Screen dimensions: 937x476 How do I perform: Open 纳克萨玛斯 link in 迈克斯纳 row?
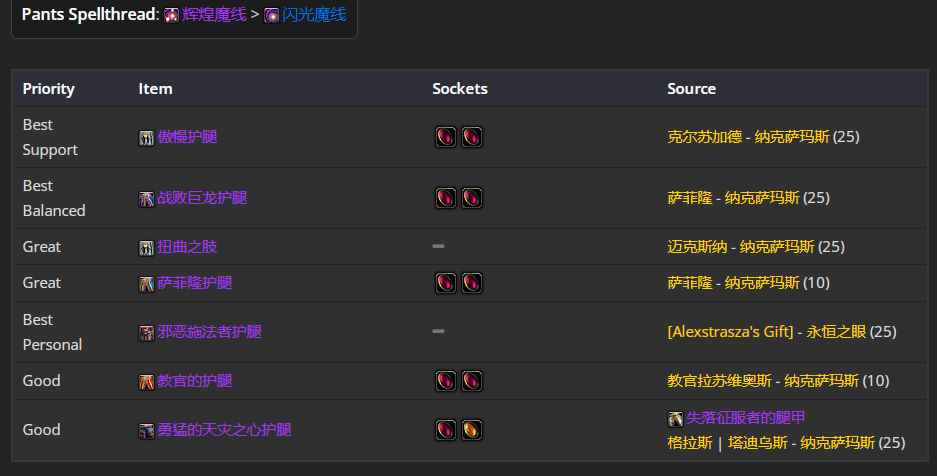777,247
